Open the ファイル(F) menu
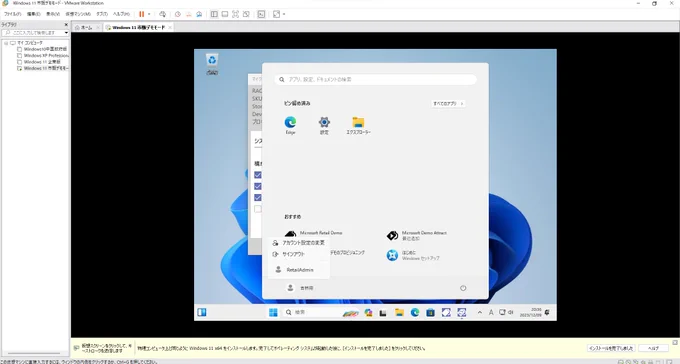The image size is (680, 364). (x=13, y=14)
